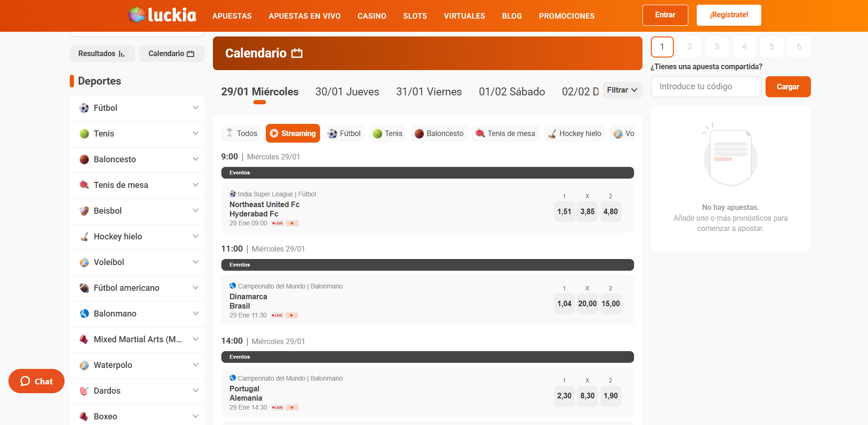Click the Baloncesto ball icon in sidebar

[x=84, y=159]
